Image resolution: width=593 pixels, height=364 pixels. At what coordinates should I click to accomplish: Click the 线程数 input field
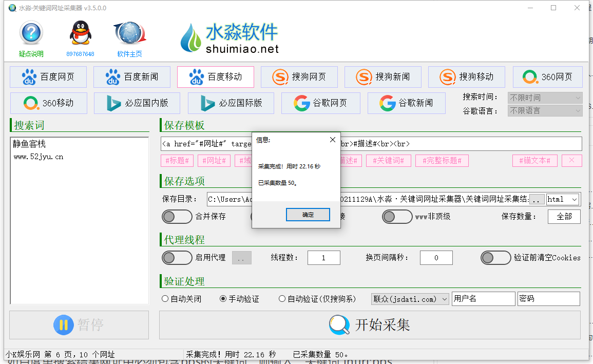pyautogui.click(x=323, y=258)
